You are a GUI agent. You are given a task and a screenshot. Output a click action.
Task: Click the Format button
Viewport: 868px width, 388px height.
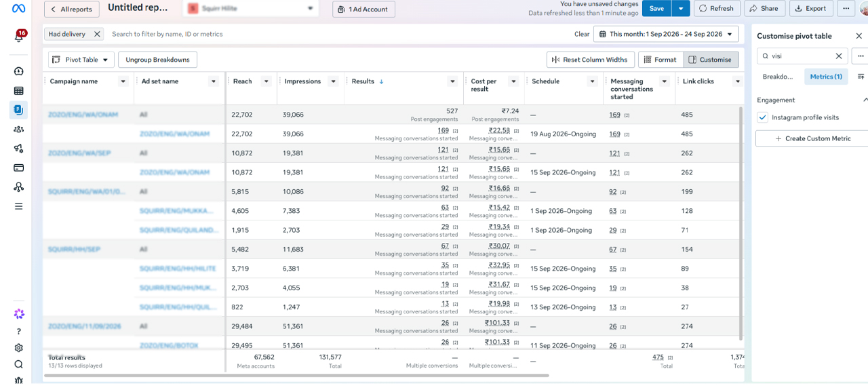click(x=660, y=60)
